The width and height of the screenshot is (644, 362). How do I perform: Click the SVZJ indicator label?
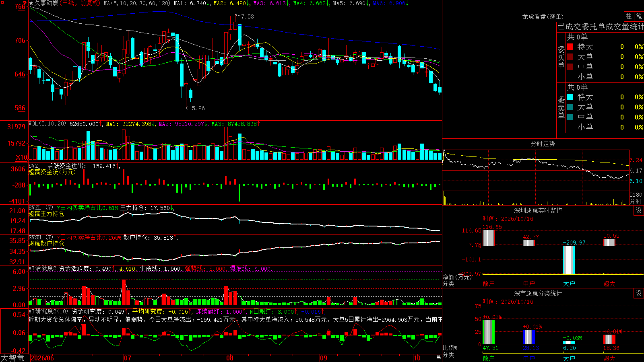click(35, 166)
